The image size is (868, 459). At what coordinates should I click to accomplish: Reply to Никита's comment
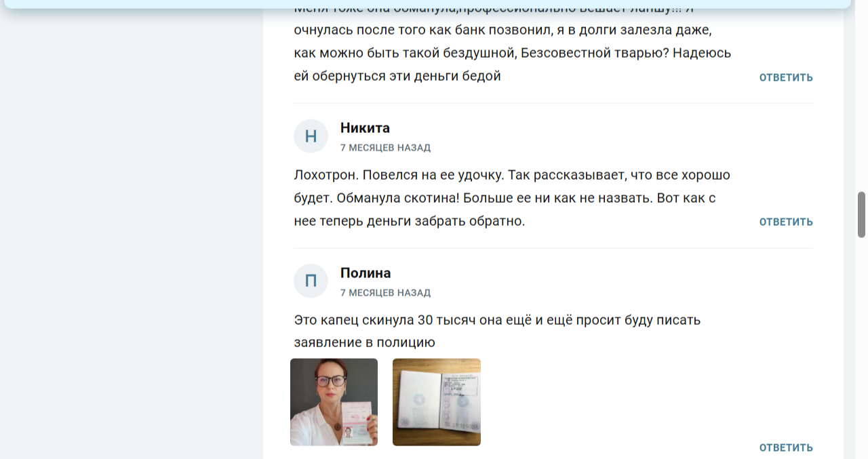[x=785, y=222]
